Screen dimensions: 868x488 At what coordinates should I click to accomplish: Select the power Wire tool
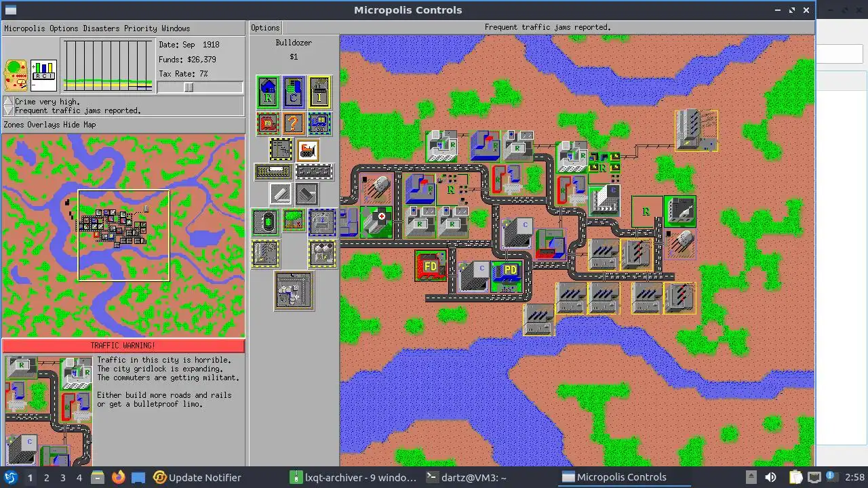point(281,150)
